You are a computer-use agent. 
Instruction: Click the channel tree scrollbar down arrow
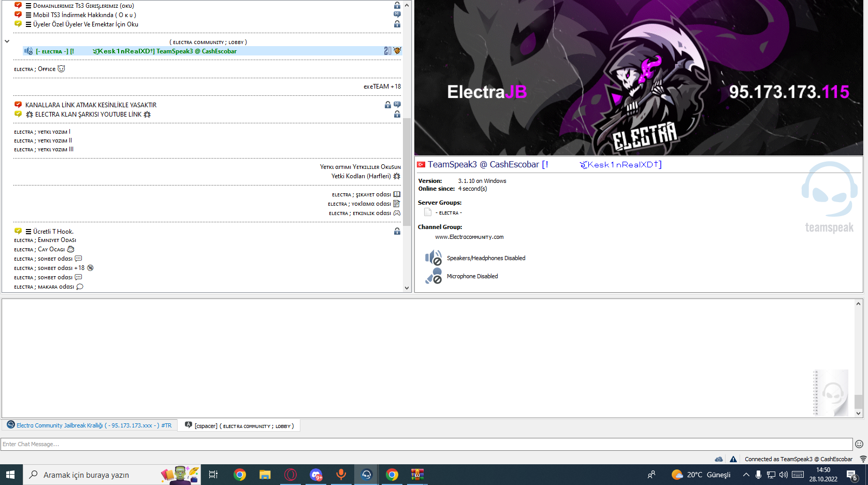(407, 288)
